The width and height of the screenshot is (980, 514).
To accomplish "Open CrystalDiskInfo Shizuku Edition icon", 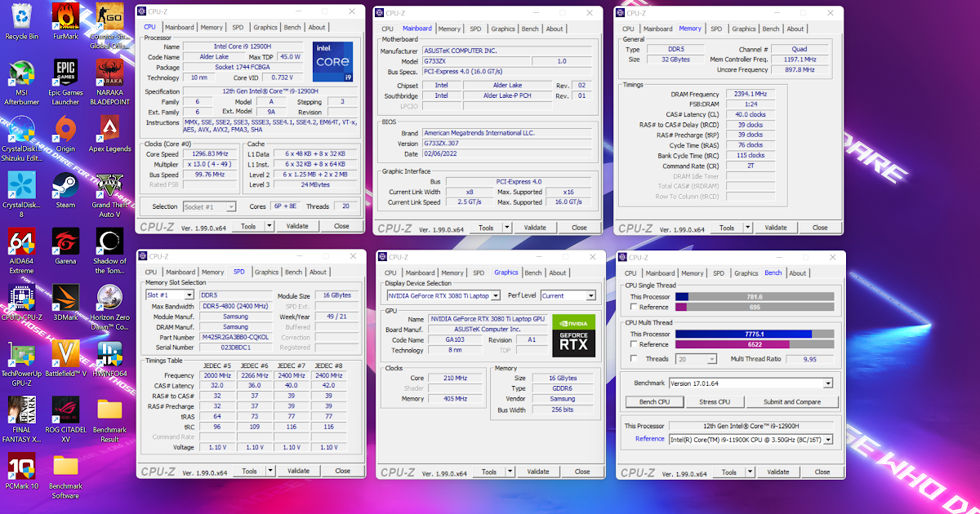I will 21,139.
